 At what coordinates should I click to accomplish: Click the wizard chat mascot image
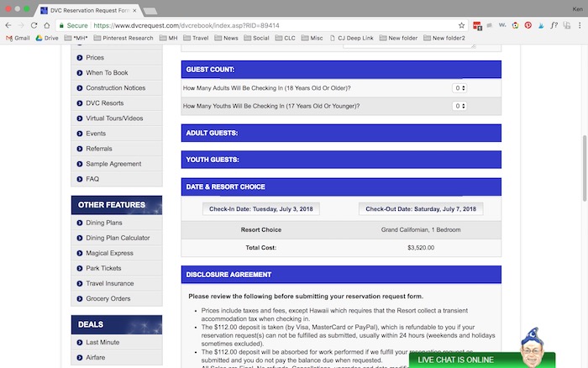click(x=532, y=347)
